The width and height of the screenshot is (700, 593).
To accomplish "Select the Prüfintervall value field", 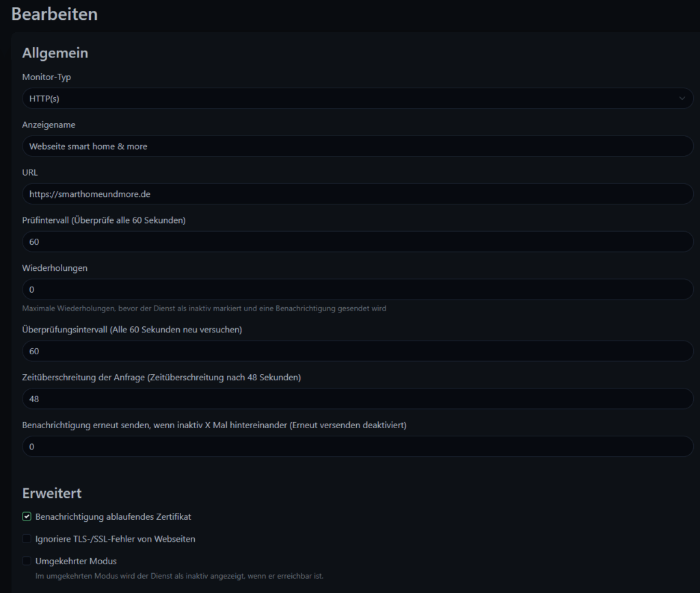I will point(358,241).
